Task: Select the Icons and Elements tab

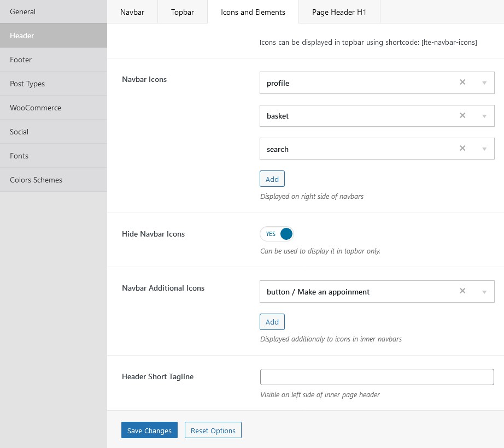Action: click(253, 12)
